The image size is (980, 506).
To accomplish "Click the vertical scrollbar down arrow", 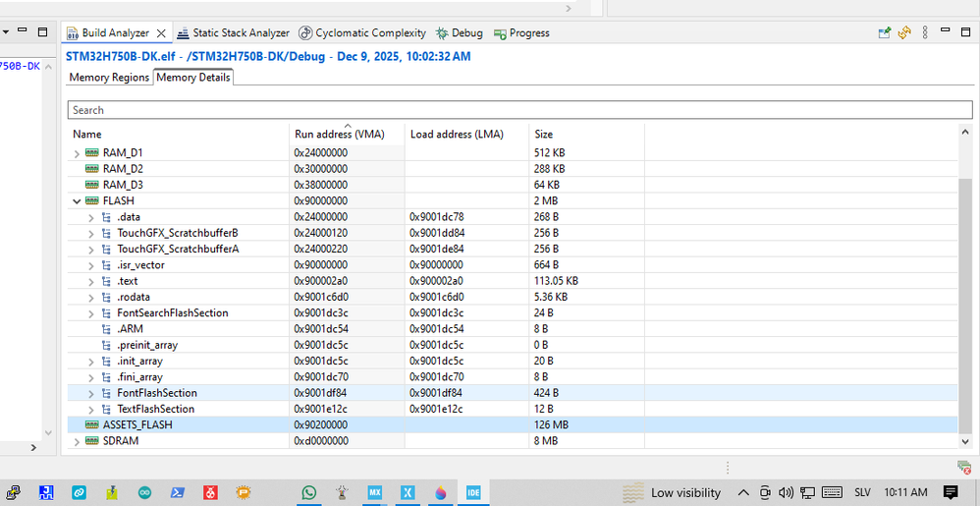I will 965,441.
